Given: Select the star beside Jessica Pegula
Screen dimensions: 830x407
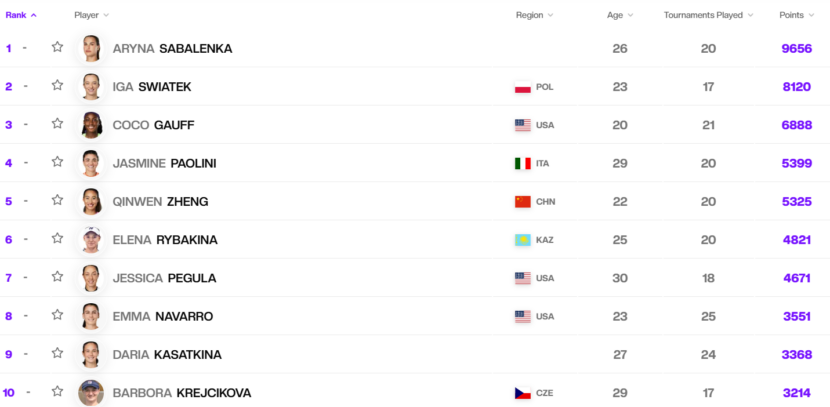Looking at the screenshot, I should coord(57,277).
